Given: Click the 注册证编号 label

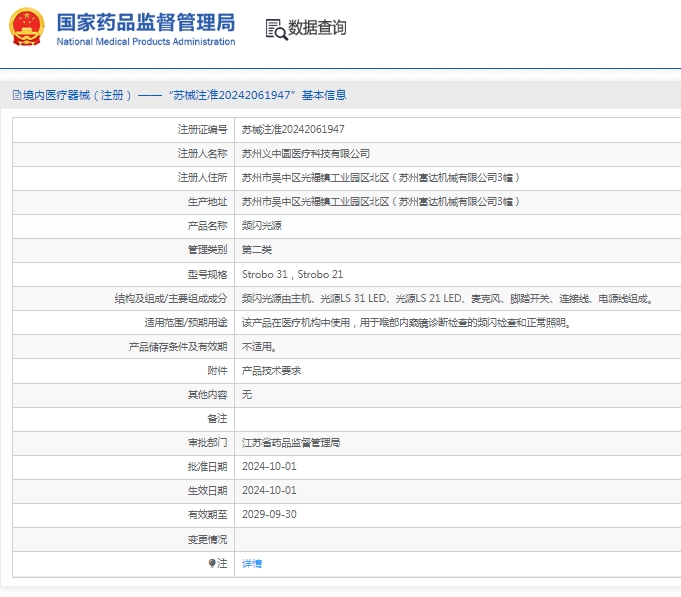Looking at the screenshot, I should click(x=202, y=129).
